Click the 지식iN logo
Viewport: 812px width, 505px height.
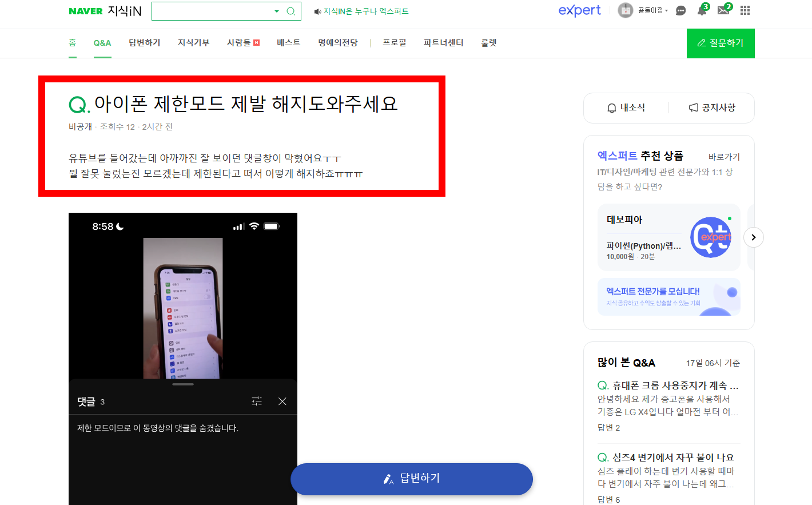(x=125, y=11)
